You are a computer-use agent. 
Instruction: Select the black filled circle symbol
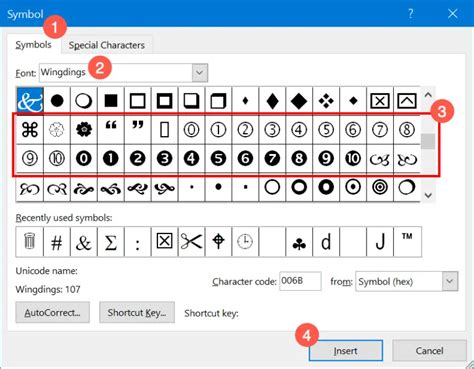tap(57, 100)
